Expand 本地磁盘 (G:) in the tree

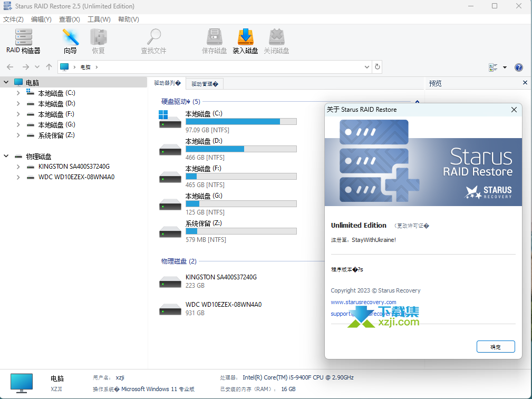pyautogui.click(x=18, y=124)
